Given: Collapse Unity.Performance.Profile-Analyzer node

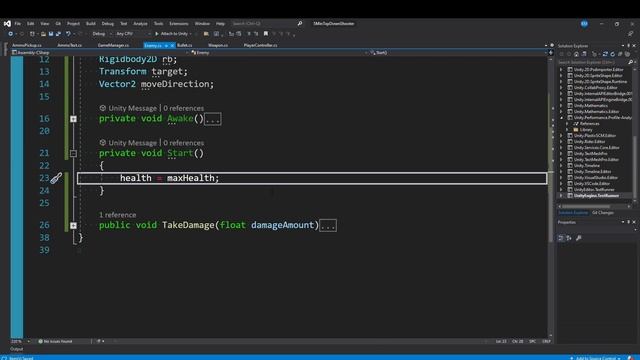Looking at the screenshot, I should tap(561, 118).
